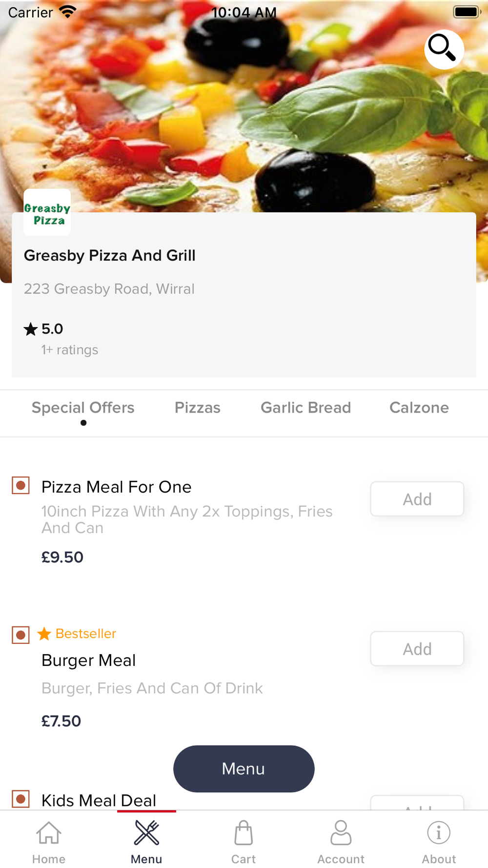Screen dimensions: 488x868
Task: Tap the Greasby Pizza logo thumbnail
Action: [x=47, y=213]
